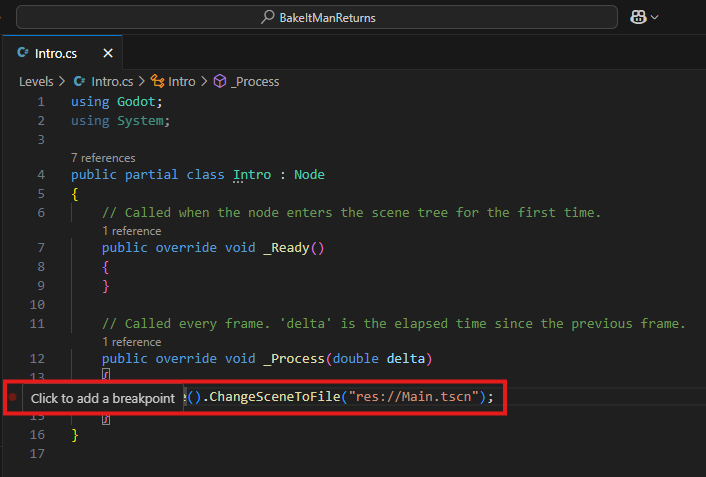Click the _Process method name on line 12
706x477 pixels.
(x=294, y=359)
